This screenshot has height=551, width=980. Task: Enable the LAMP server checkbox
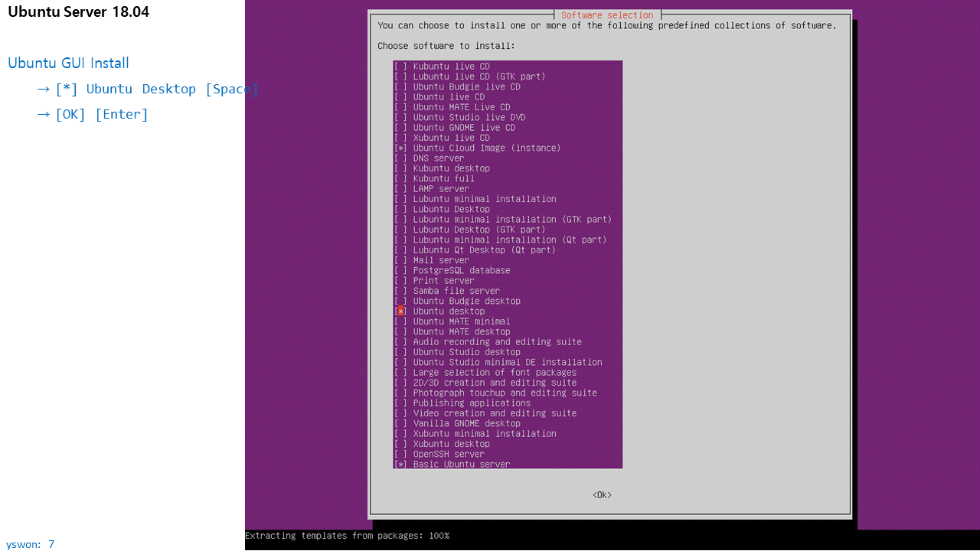pos(400,189)
